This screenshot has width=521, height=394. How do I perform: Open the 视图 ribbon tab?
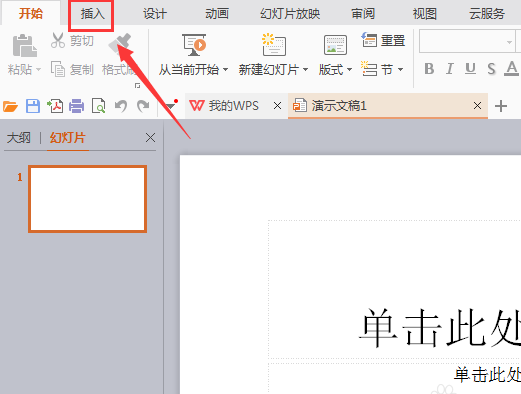[x=425, y=14]
